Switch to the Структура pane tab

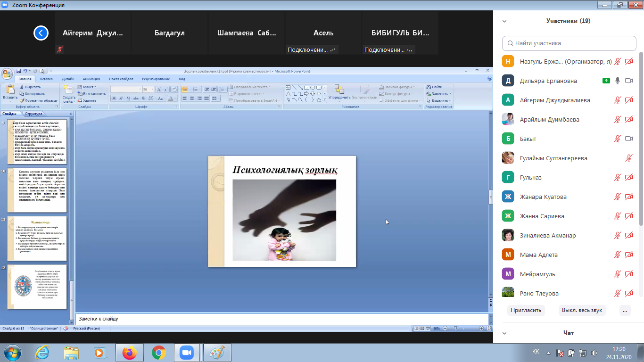coord(33,114)
